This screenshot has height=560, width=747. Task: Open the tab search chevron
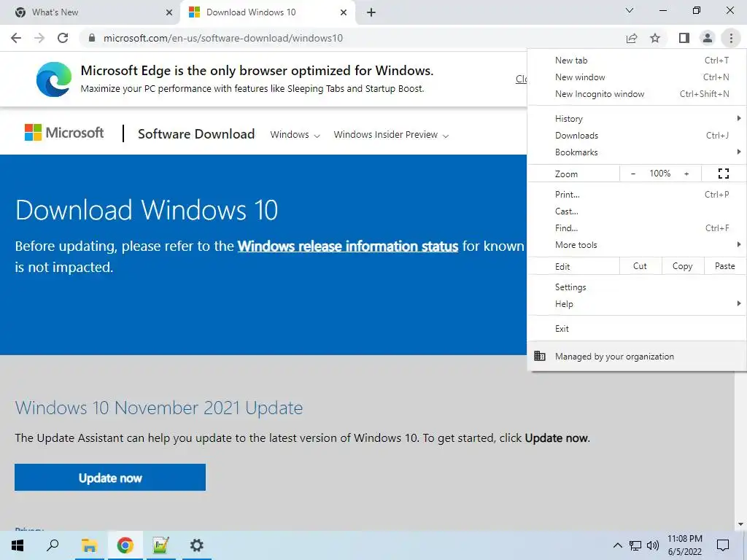[630, 10]
